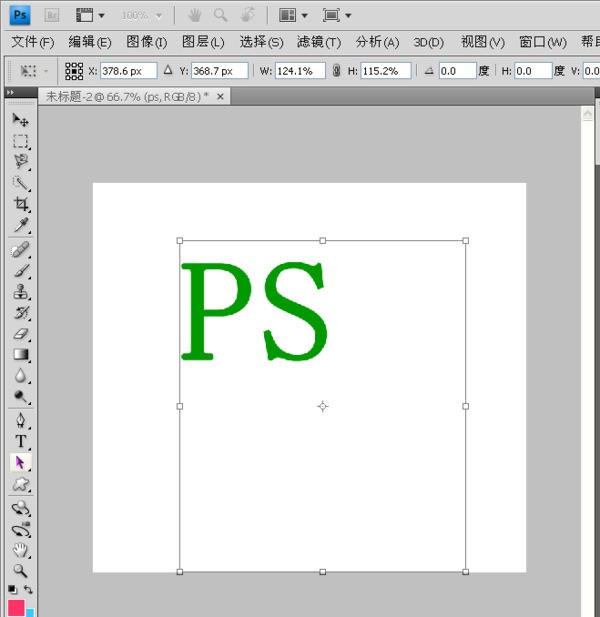Select the Eyedropper tool
The height and width of the screenshot is (617, 600).
pos(20,225)
